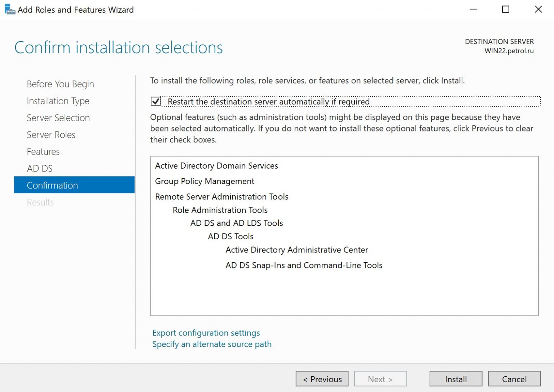Select Active Directory Domain Services in the list

coord(216,166)
